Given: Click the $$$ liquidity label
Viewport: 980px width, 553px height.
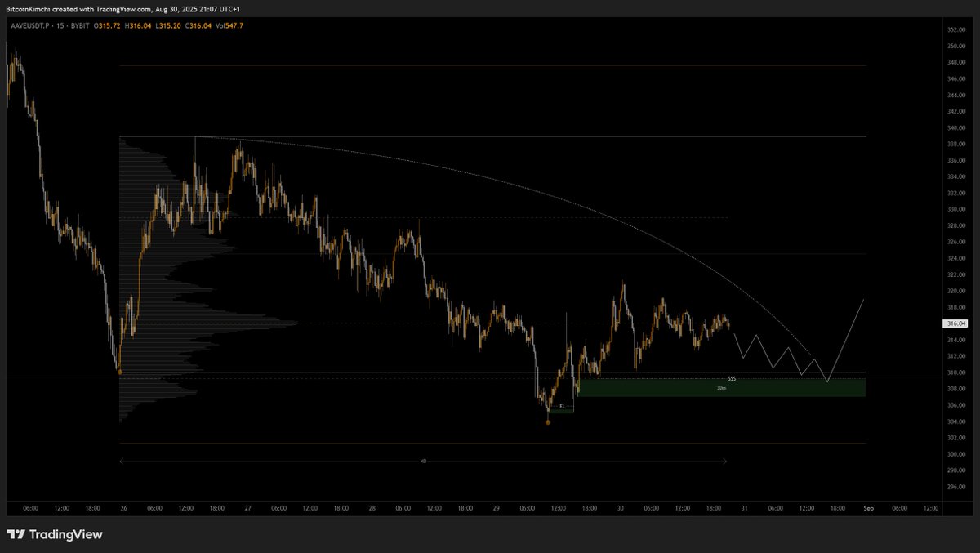Looking at the screenshot, I should pos(732,379).
